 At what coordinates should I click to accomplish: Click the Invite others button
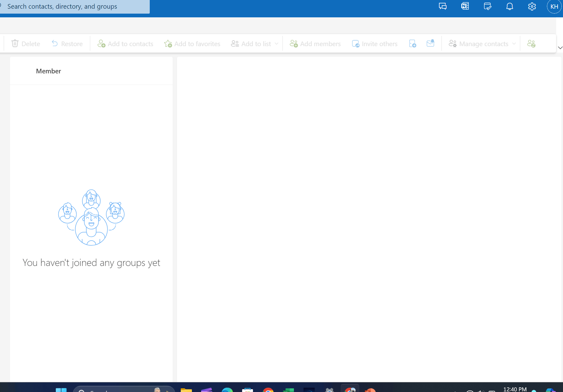(x=375, y=44)
